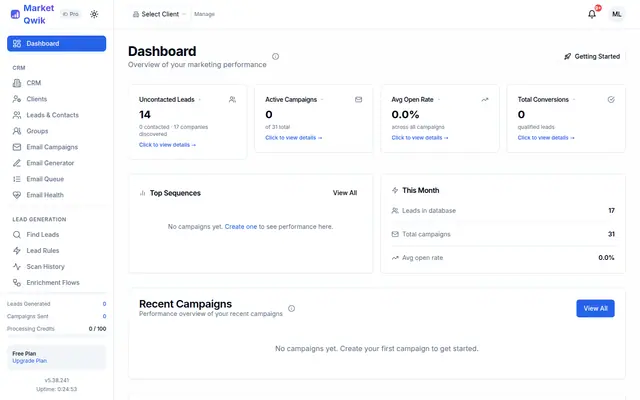The image size is (640, 400).
Task: Click the Clients person icon
Action: click(17, 99)
